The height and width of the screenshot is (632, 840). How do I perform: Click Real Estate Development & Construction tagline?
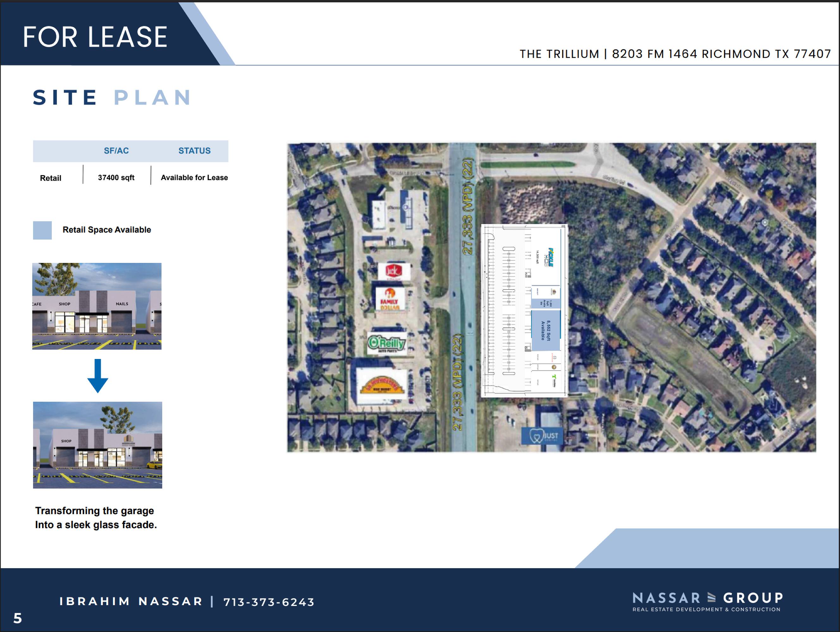tap(706, 609)
